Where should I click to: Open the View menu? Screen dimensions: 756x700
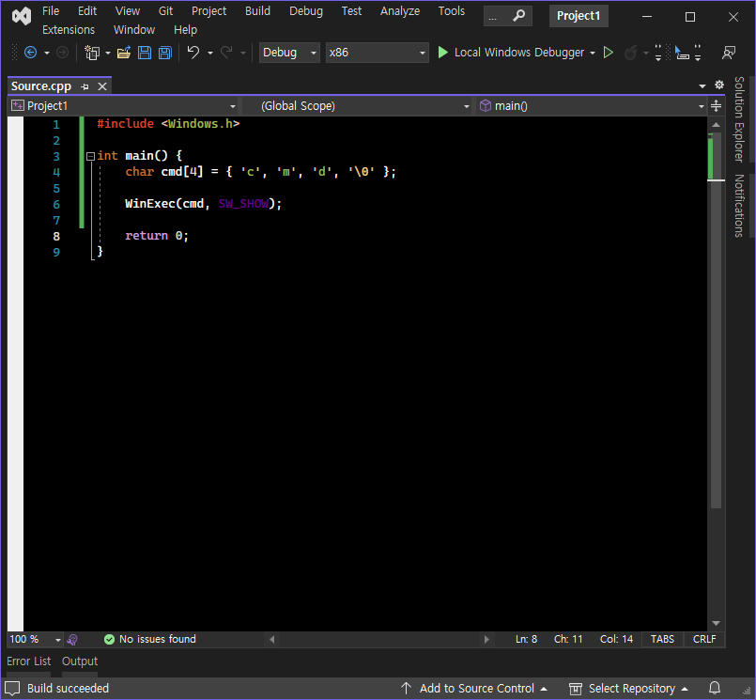coord(128,11)
